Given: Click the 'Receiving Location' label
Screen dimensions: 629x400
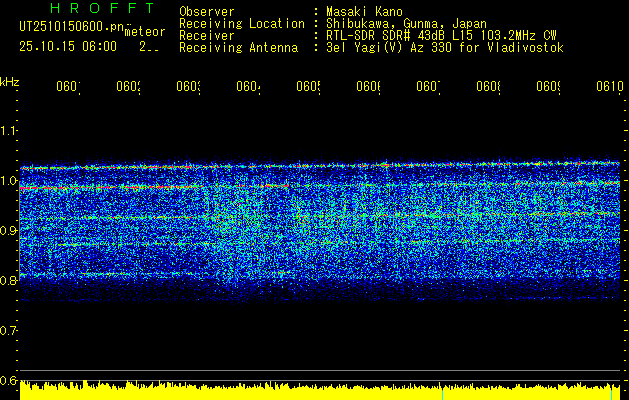Looking at the screenshot, I should point(242,24).
